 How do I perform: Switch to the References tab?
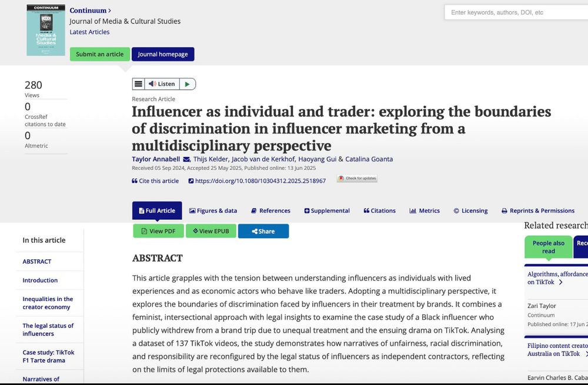pos(270,210)
